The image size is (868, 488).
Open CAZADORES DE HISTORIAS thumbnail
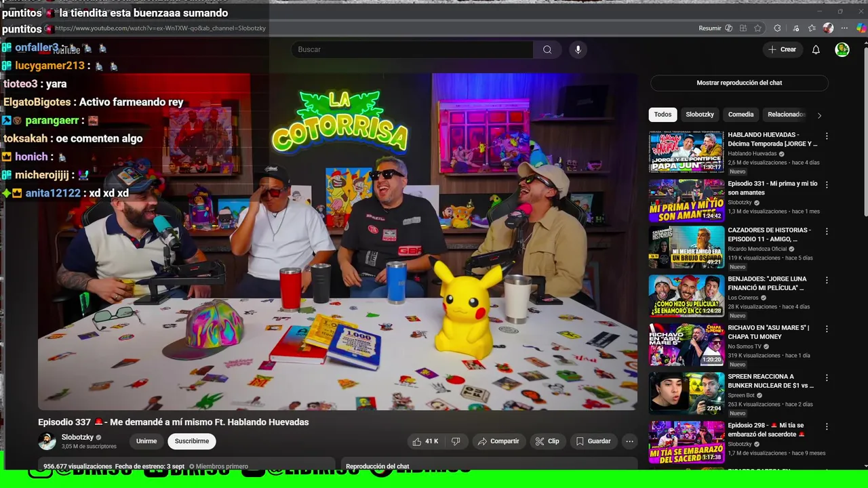pyautogui.click(x=686, y=247)
